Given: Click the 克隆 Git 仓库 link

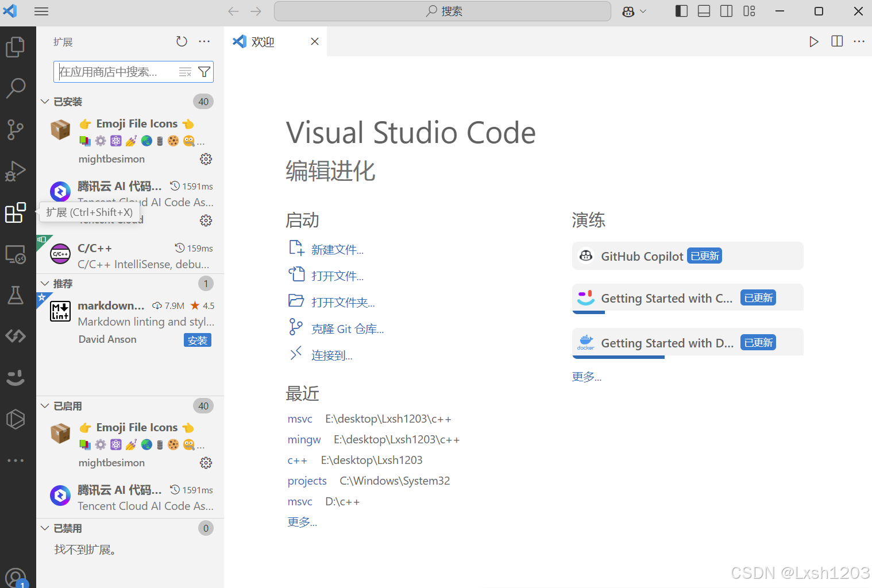Looking at the screenshot, I should pyautogui.click(x=348, y=329).
